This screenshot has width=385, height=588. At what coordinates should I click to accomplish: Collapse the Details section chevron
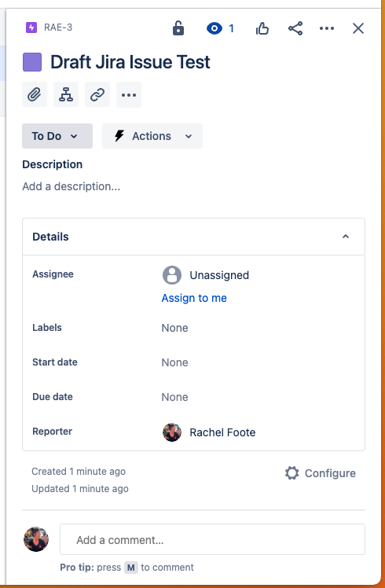tap(346, 237)
